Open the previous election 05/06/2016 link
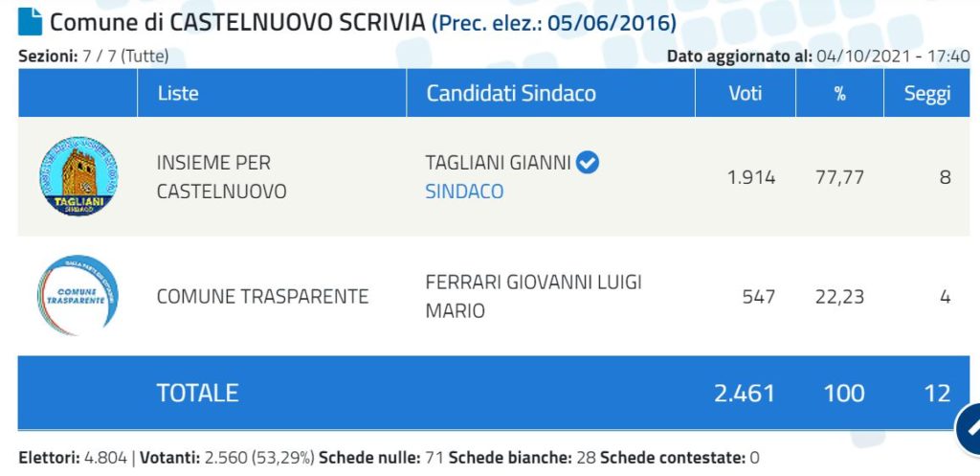 pos(554,23)
